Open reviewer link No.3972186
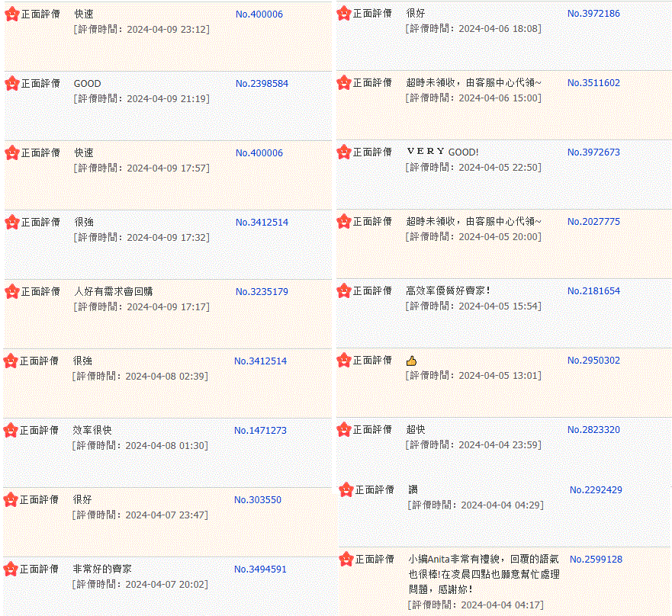Image resolution: width=672 pixels, height=616 pixels. coord(593,14)
